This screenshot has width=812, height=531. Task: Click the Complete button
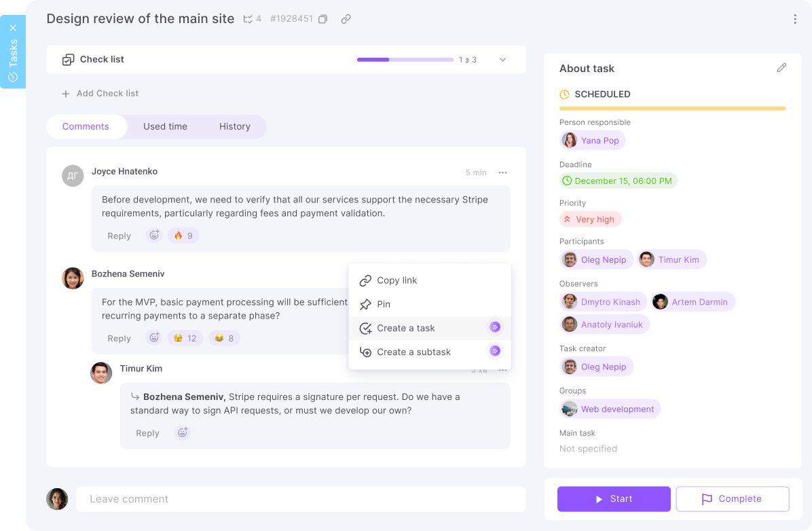(732, 499)
